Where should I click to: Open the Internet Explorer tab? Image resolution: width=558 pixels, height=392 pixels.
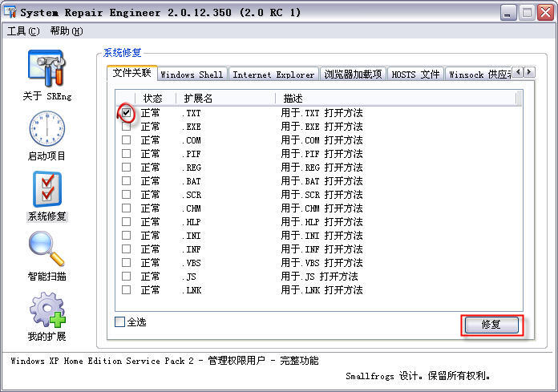(273, 75)
